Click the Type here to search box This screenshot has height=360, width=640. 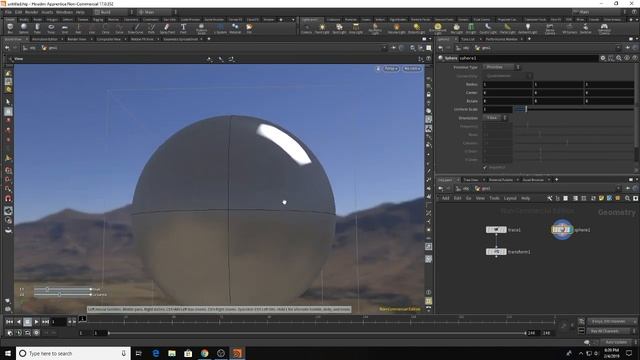73,353
